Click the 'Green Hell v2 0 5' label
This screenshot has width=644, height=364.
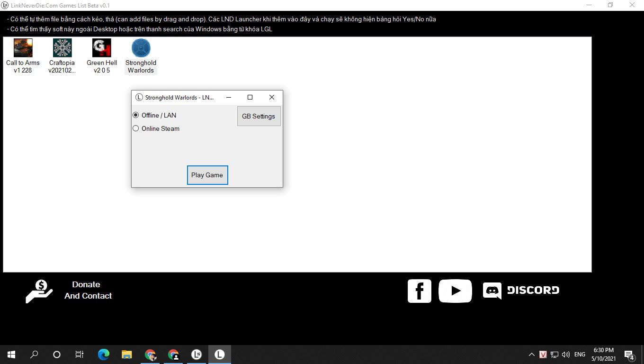point(102,66)
